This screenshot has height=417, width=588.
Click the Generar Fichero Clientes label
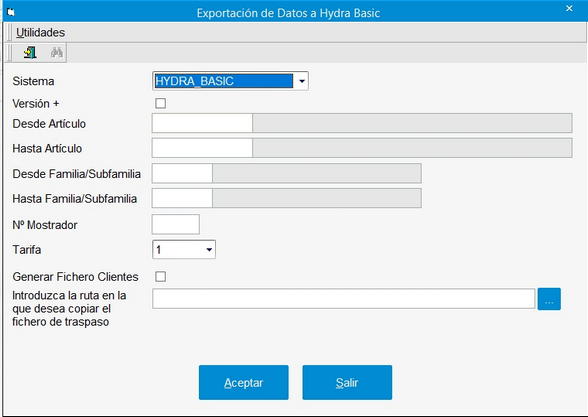tap(75, 277)
